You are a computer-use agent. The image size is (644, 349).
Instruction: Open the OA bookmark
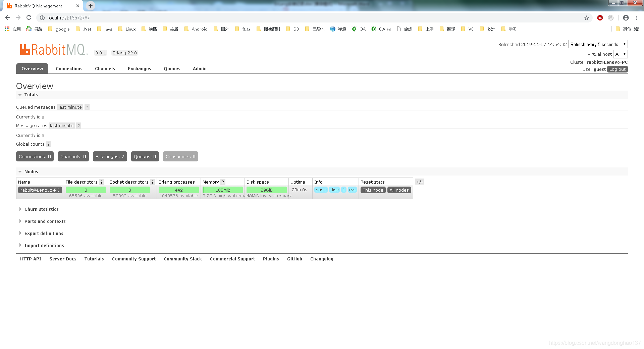tap(359, 29)
